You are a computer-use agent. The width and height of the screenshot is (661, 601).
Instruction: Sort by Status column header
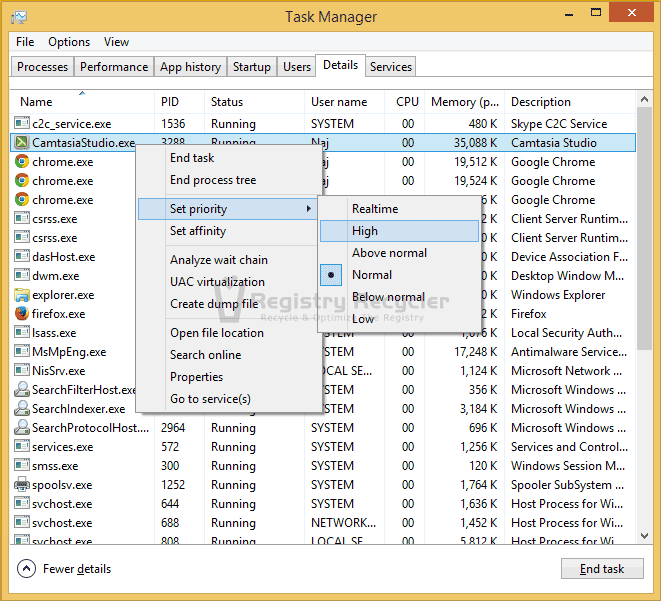pos(254,102)
